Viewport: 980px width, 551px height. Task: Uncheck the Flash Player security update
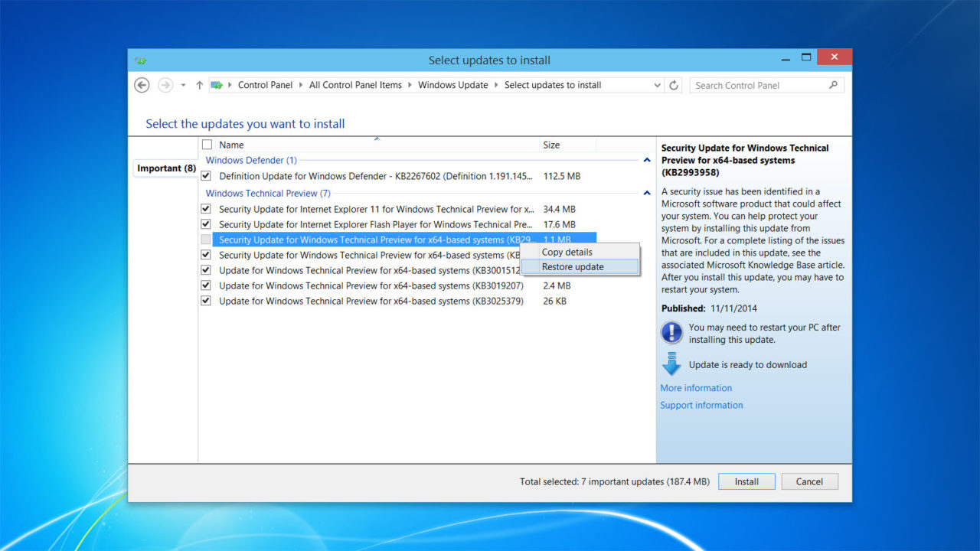point(205,224)
